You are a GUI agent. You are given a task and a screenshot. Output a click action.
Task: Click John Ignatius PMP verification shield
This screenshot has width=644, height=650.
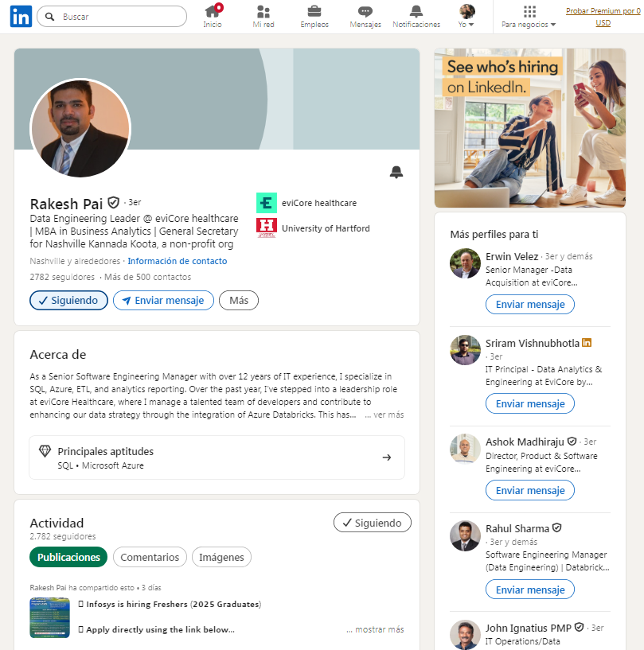coord(579,628)
